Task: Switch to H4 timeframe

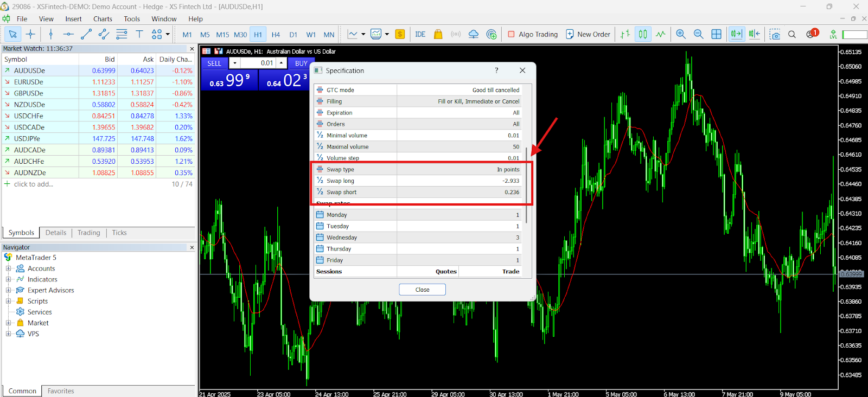Action: pos(276,34)
